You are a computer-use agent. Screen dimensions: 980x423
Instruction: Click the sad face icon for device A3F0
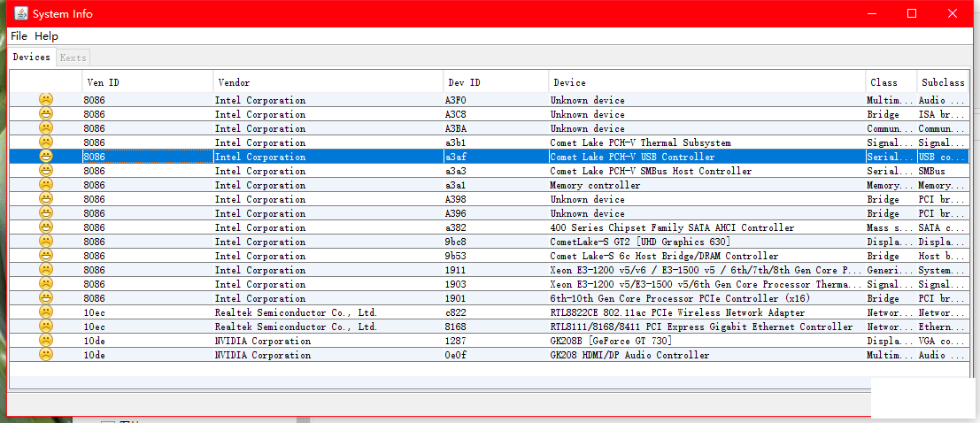[x=46, y=100]
